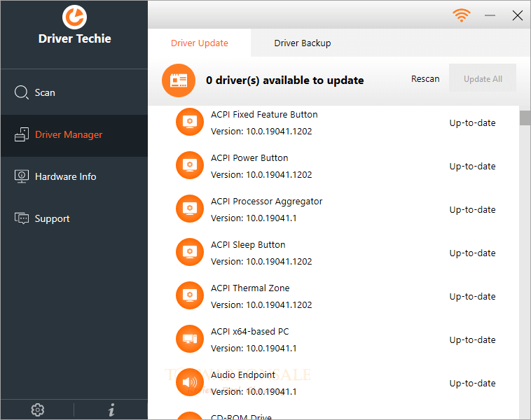Click the Support chat icon

[21, 218]
